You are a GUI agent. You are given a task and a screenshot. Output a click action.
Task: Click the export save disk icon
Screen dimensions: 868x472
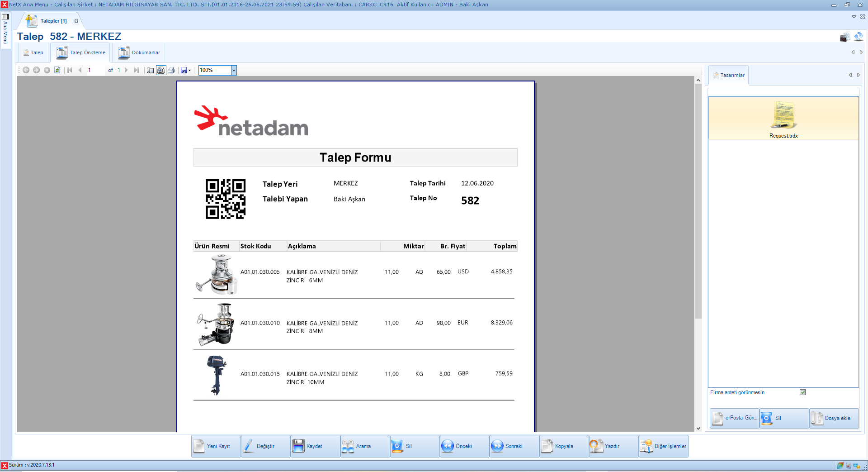point(183,70)
